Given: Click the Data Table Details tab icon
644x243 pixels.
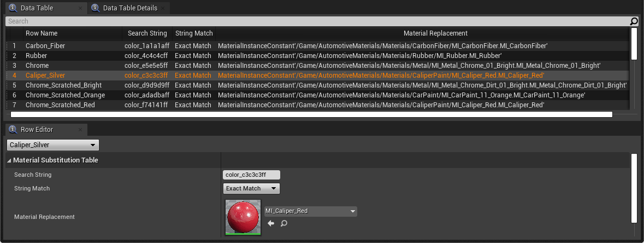Looking at the screenshot, I should point(96,8).
